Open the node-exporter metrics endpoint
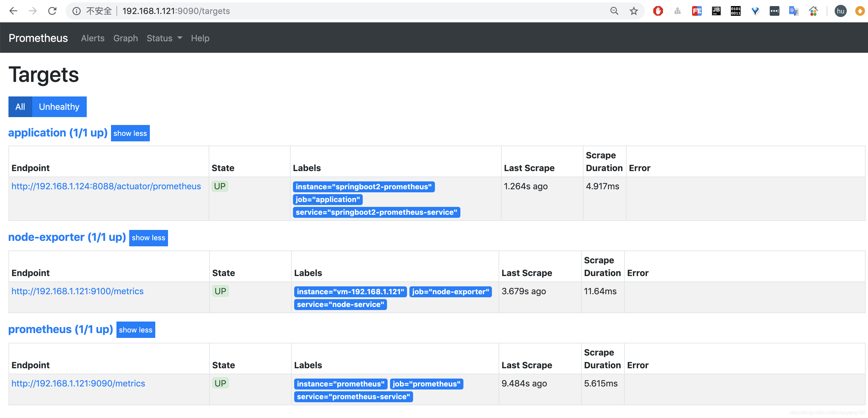 (78, 291)
